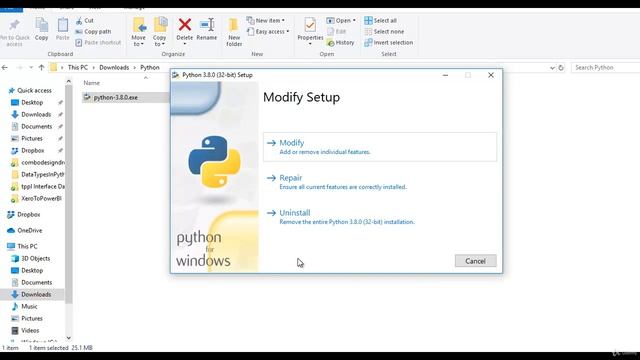This screenshot has width=640, height=360.
Task: Click the Rename ribbon icon
Action: tap(207, 25)
